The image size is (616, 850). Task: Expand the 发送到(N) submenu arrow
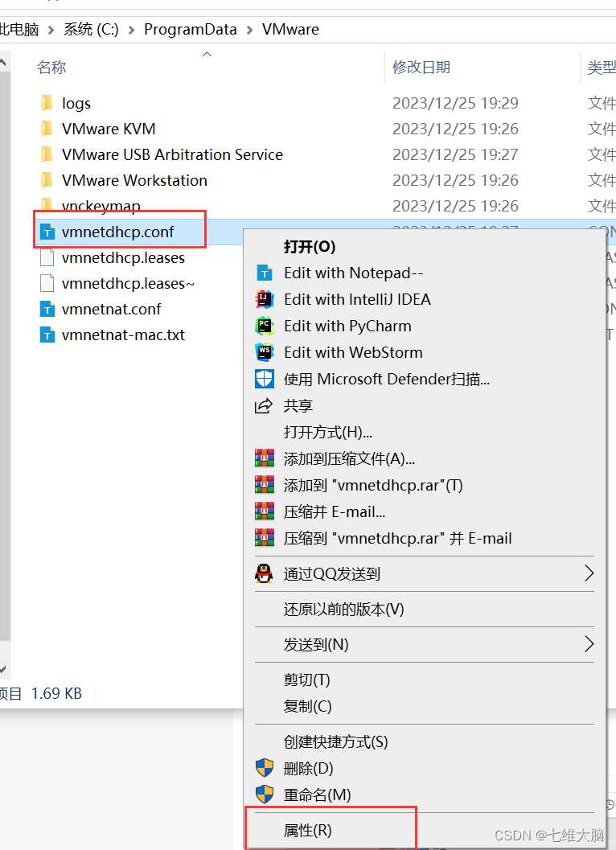coord(589,644)
